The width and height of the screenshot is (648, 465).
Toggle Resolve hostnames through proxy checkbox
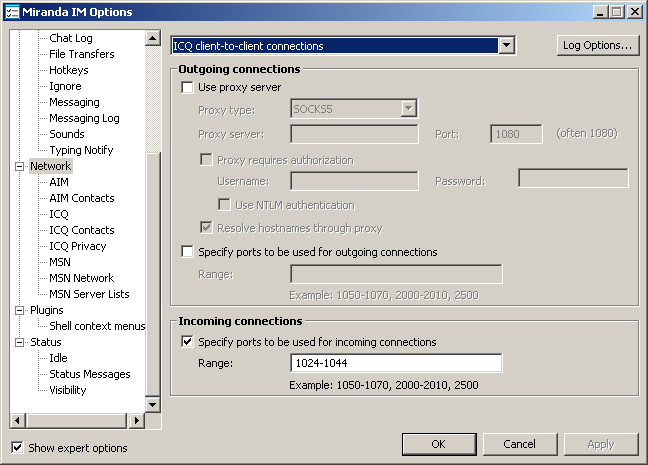pos(206,228)
